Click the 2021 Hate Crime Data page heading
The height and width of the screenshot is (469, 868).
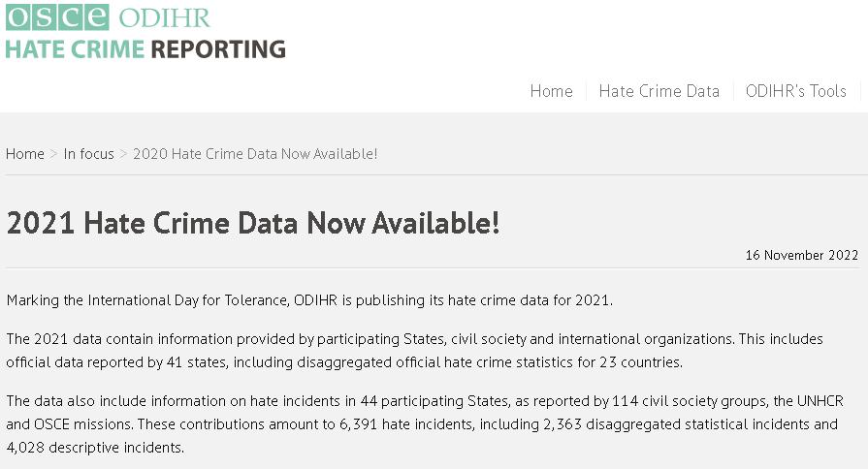(253, 224)
